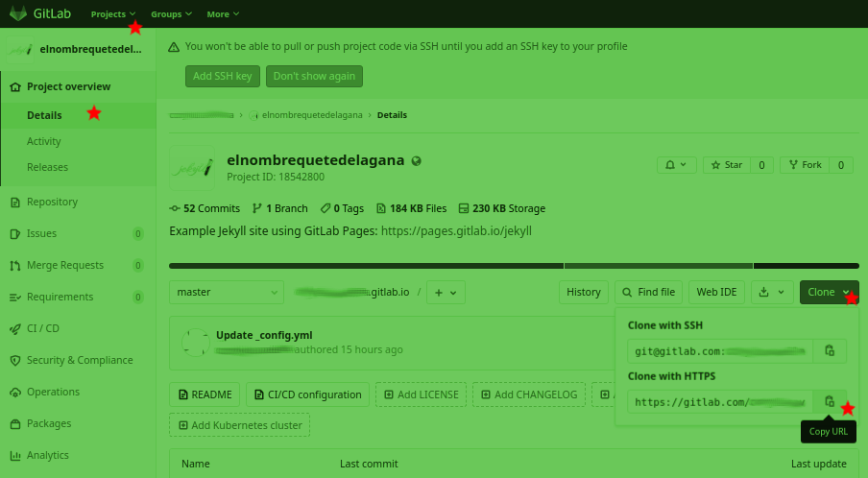Image resolution: width=868 pixels, height=478 pixels.
Task: Open the Activity sidebar entry
Action: pyautogui.click(x=44, y=141)
